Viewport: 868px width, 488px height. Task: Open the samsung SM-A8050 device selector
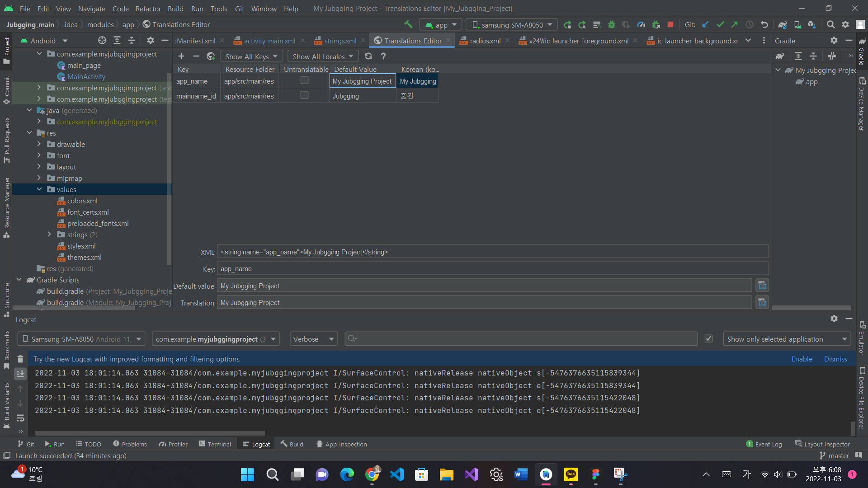pos(512,25)
